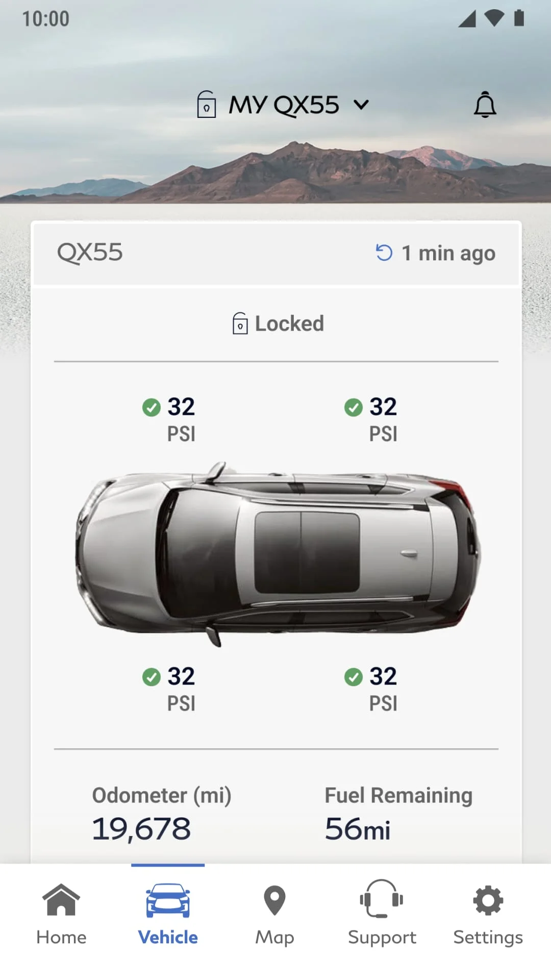This screenshot has width=551, height=980.
Task: Tap the rear-left tire pressure checkmark
Action: (152, 676)
